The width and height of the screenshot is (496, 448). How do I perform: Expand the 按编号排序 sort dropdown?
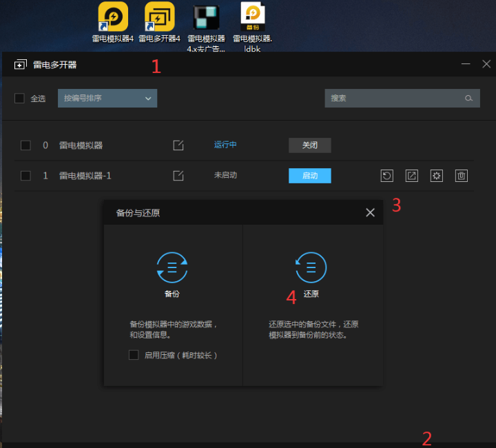click(x=107, y=99)
